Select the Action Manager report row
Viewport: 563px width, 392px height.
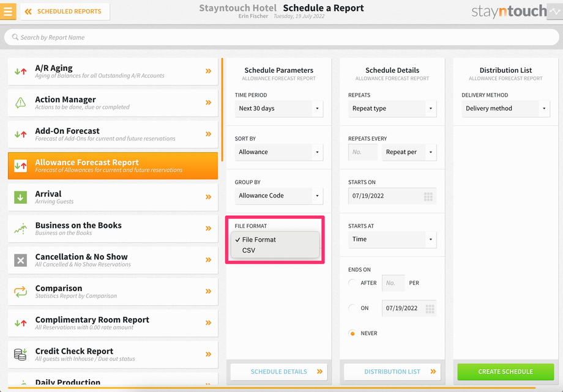pos(113,103)
